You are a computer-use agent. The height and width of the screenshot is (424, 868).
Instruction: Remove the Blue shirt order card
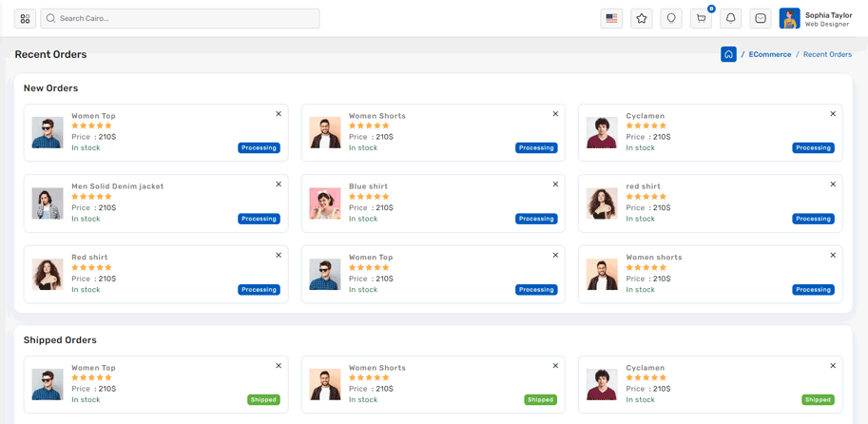tap(556, 184)
